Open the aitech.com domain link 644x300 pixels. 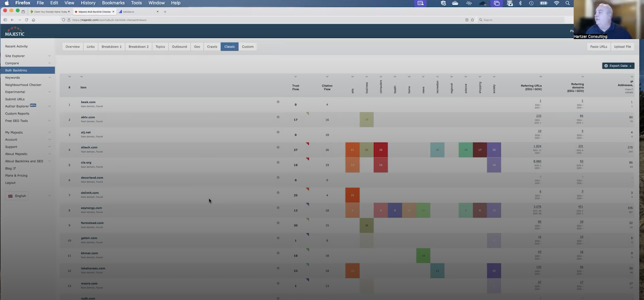click(x=89, y=147)
